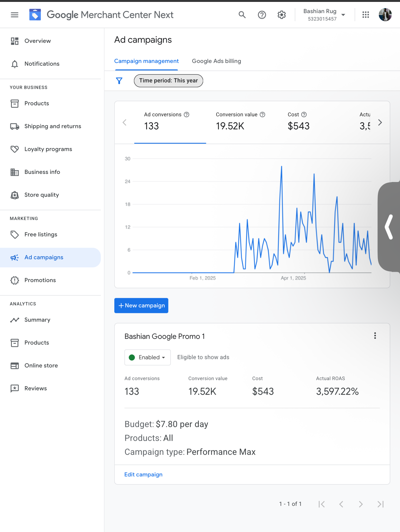The width and height of the screenshot is (400, 532).
Task: Click help icon next to Conversion value
Action: [263, 115]
